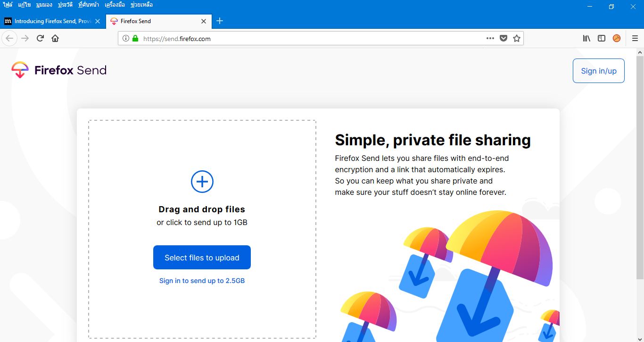Open a new tab with plus button
This screenshot has height=342, width=644.
click(220, 21)
